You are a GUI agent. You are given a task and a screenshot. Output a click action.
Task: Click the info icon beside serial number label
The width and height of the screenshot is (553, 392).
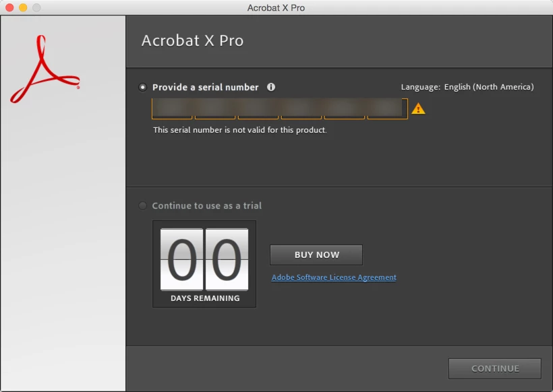click(x=271, y=87)
